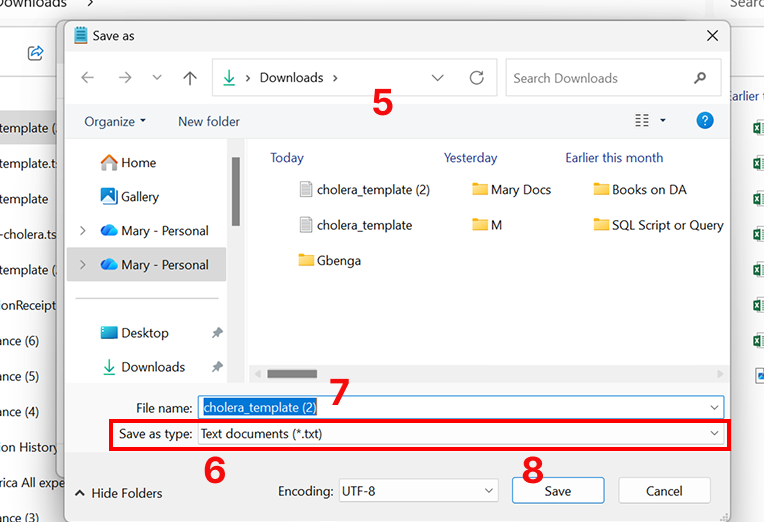This screenshot has width=764, height=522.
Task: Click the Cancel button
Action: [x=664, y=491]
